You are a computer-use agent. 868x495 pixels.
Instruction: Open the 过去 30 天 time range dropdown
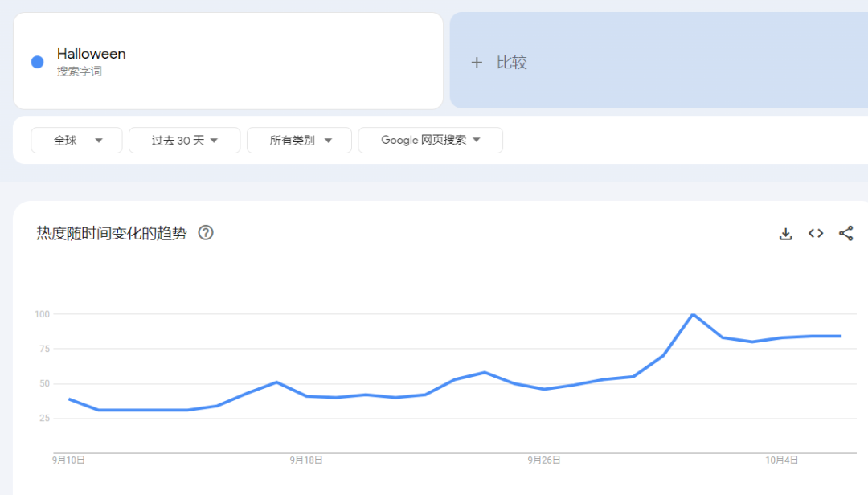click(x=185, y=141)
